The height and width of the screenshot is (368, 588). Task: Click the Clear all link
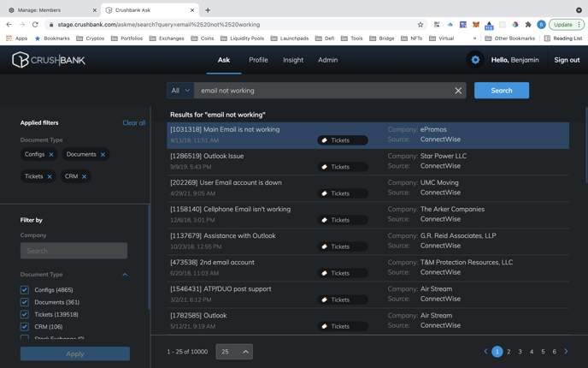click(134, 122)
